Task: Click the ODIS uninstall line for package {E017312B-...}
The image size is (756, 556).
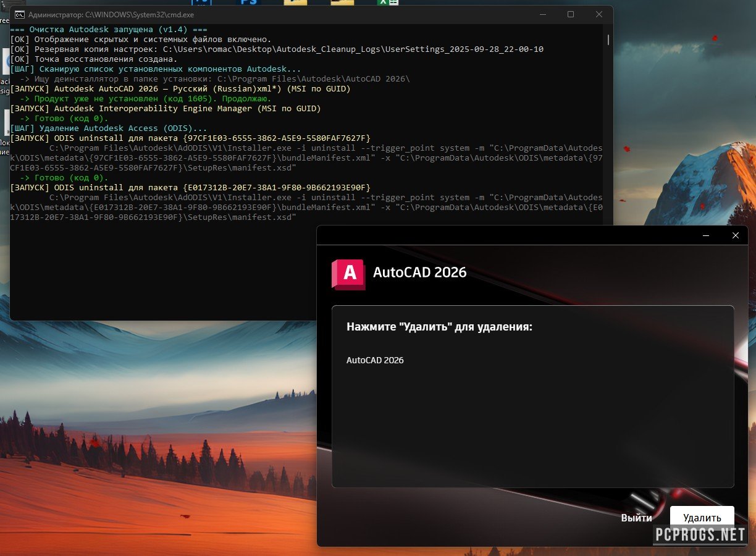Action: point(190,188)
